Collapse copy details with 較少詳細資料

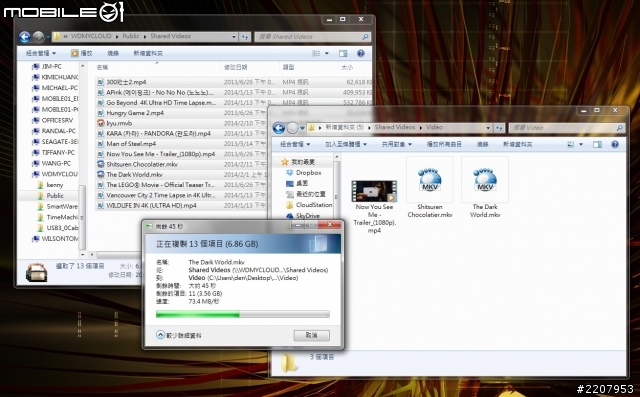click(179, 335)
